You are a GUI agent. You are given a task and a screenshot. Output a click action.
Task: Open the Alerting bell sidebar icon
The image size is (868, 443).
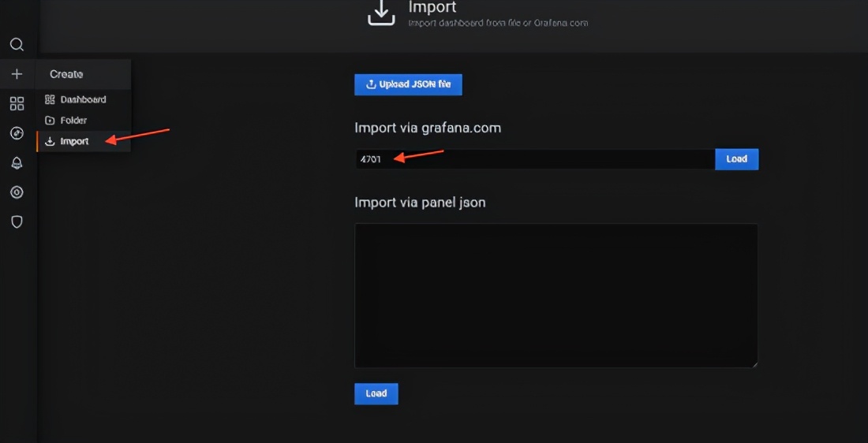tap(17, 162)
